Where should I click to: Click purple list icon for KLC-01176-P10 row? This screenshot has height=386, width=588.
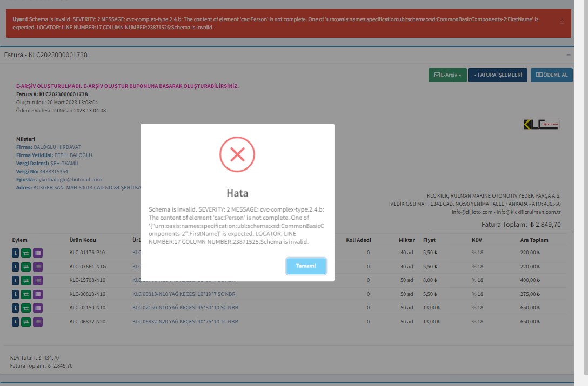coord(37,252)
